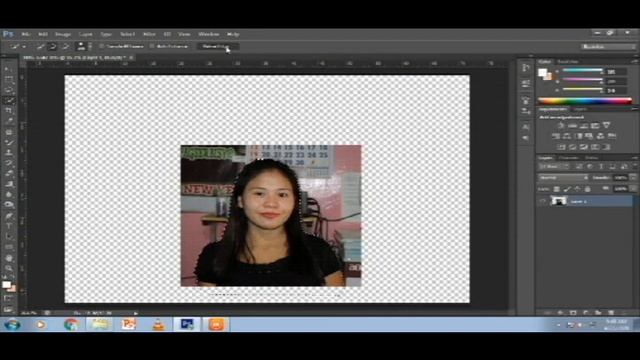
Task: Add a Levels adjustment from Adjustments panel
Action: [573, 126]
